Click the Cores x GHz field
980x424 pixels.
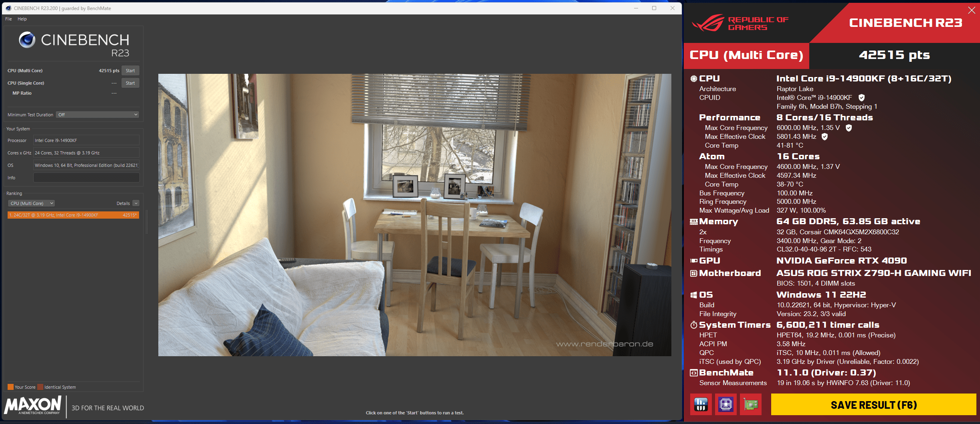(x=86, y=153)
